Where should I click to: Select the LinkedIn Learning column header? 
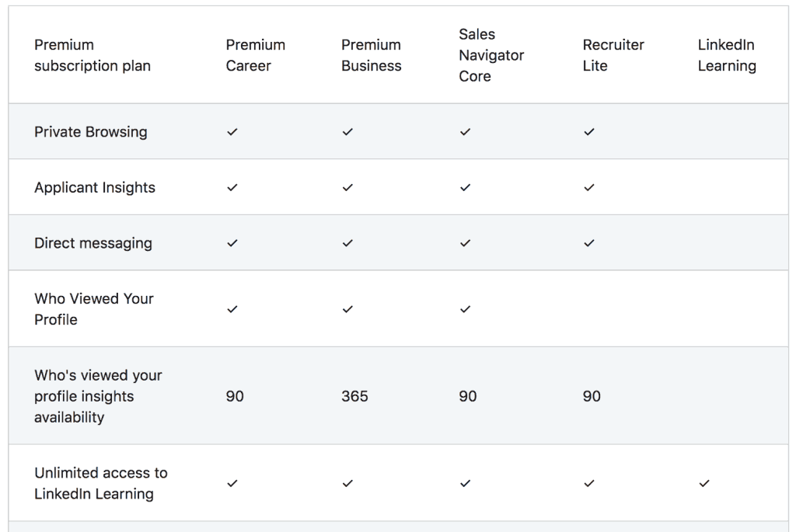coord(727,55)
